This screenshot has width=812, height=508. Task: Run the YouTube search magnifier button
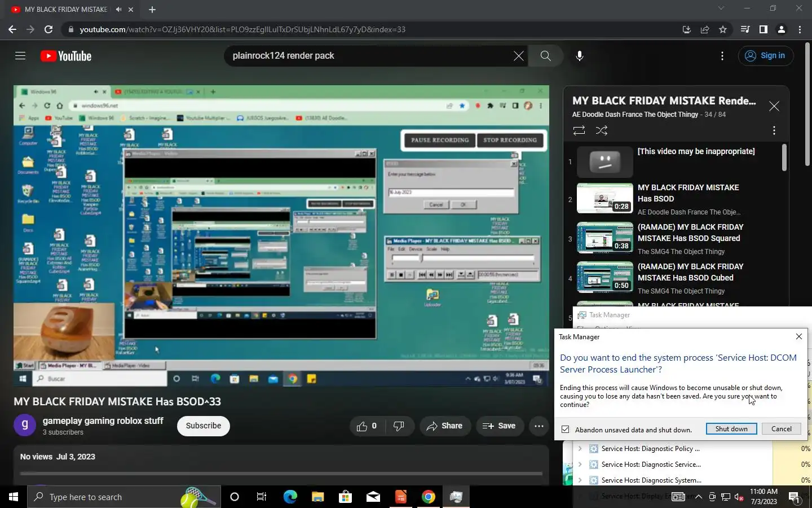click(x=545, y=56)
